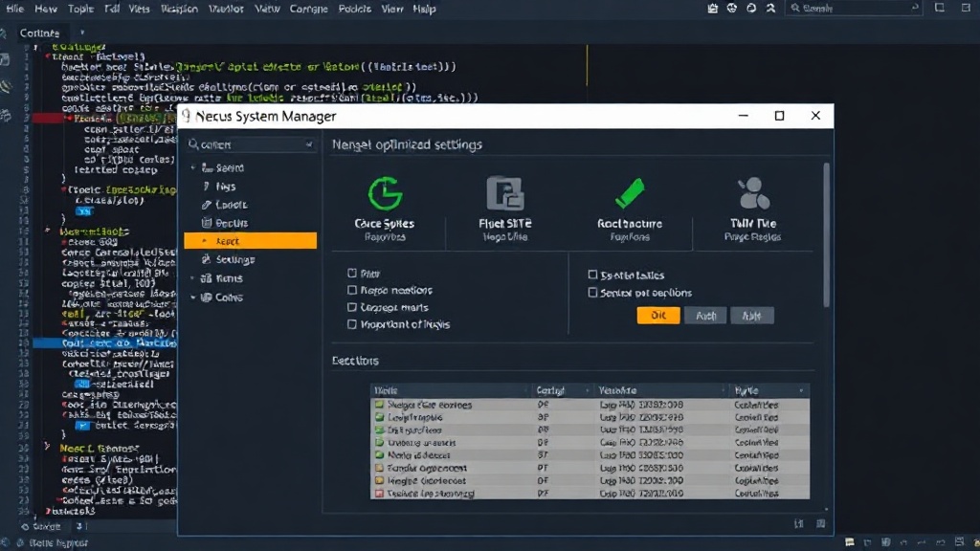Click the person icon beside the top search box

770,8
